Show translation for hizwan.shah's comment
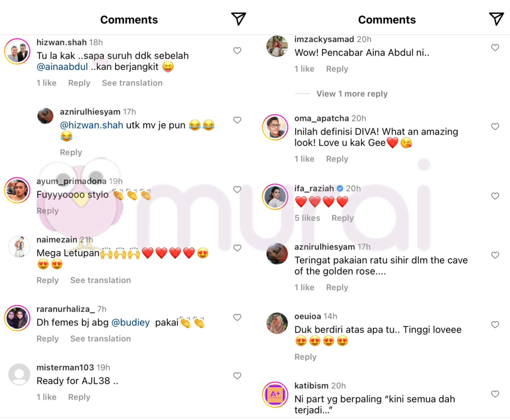Viewport: 510px width, 420px height. (x=132, y=83)
